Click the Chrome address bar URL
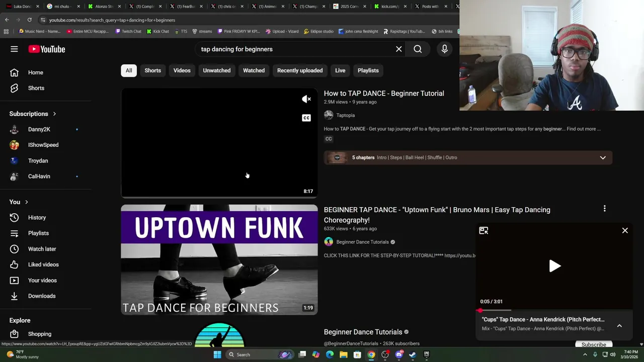This screenshot has width=644, height=362. 112,20
